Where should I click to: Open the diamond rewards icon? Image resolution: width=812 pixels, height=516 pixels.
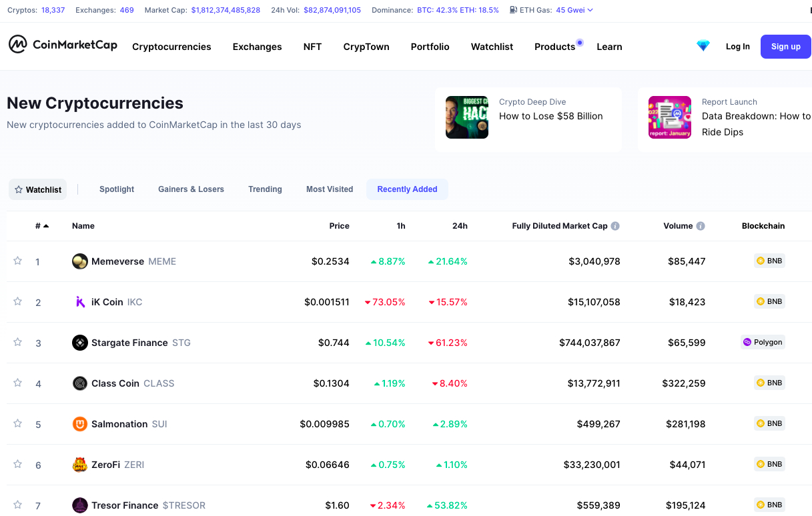click(x=703, y=46)
